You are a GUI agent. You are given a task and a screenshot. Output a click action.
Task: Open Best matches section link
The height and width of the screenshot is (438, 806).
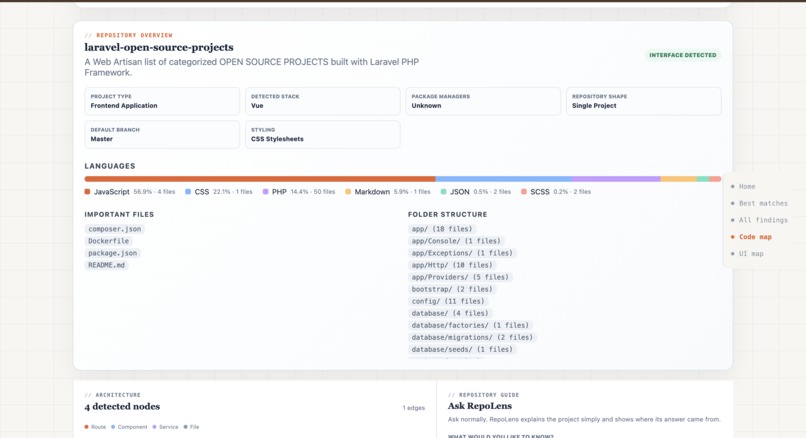click(759, 203)
